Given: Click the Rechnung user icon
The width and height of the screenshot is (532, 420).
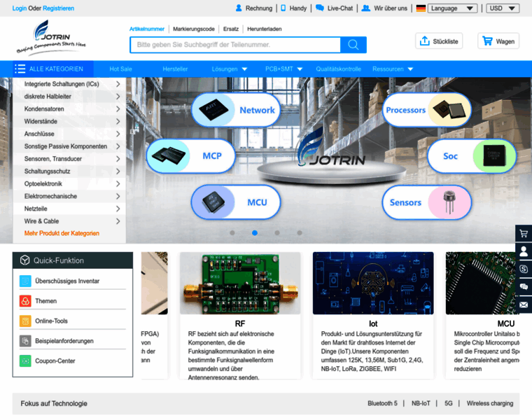Looking at the screenshot, I should click(239, 8).
